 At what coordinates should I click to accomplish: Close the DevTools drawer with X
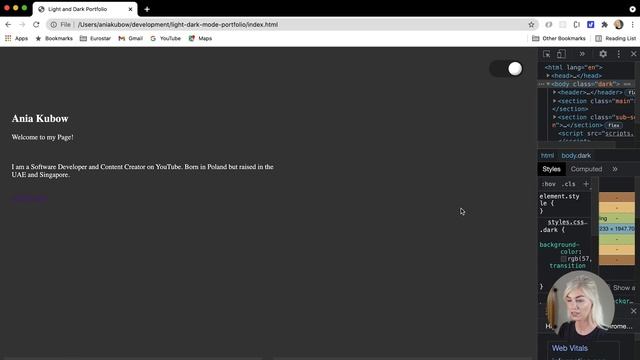[633, 311]
